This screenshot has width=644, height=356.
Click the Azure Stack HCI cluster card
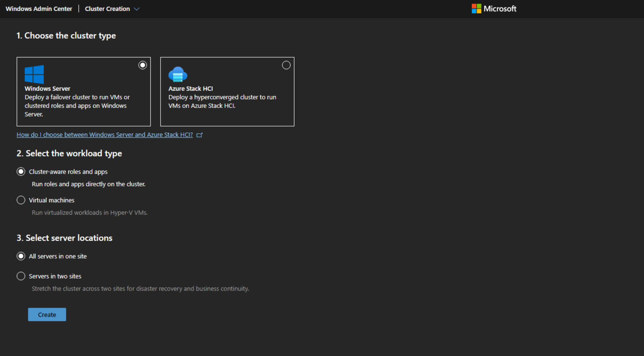227,92
